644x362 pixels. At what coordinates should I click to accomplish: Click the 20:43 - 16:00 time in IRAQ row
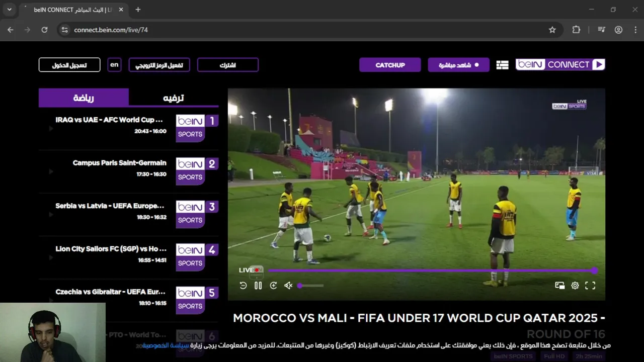[x=150, y=131]
